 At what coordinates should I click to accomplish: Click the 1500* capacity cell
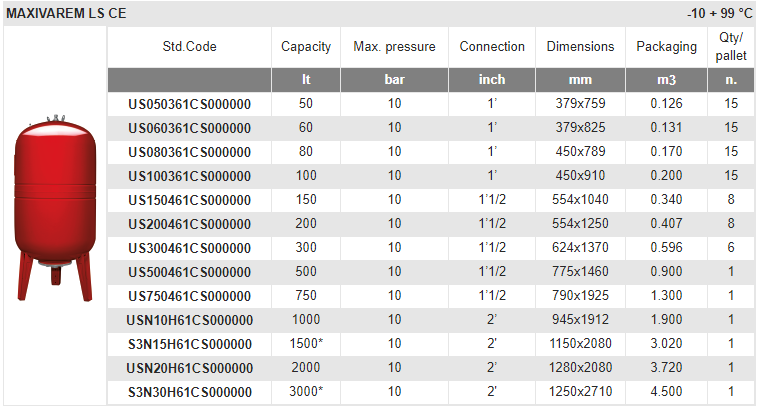coord(306,343)
